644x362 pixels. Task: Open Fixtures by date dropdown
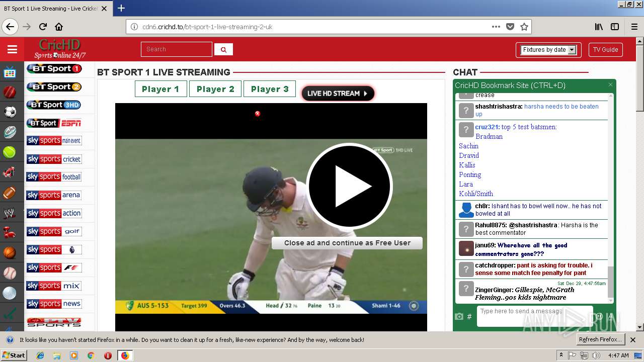coord(548,50)
